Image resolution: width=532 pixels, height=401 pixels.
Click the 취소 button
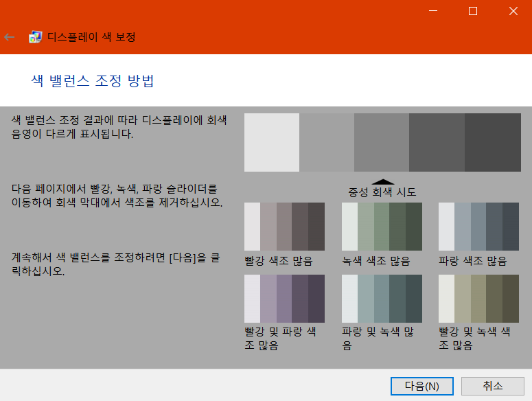(x=493, y=386)
